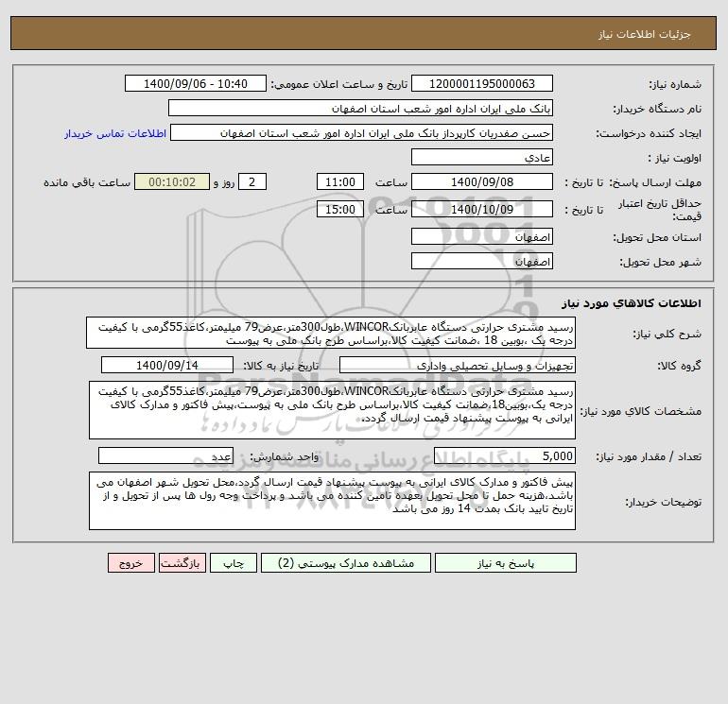This screenshot has width=728, height=704.
Task: Click the goods specifications text area
Action: click(x=332, y=410)
